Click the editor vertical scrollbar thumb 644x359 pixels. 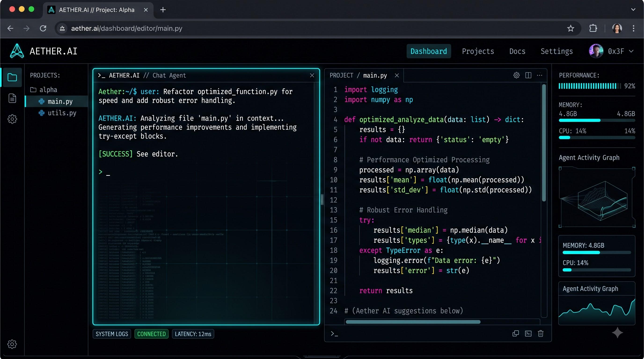click(544, 143)
